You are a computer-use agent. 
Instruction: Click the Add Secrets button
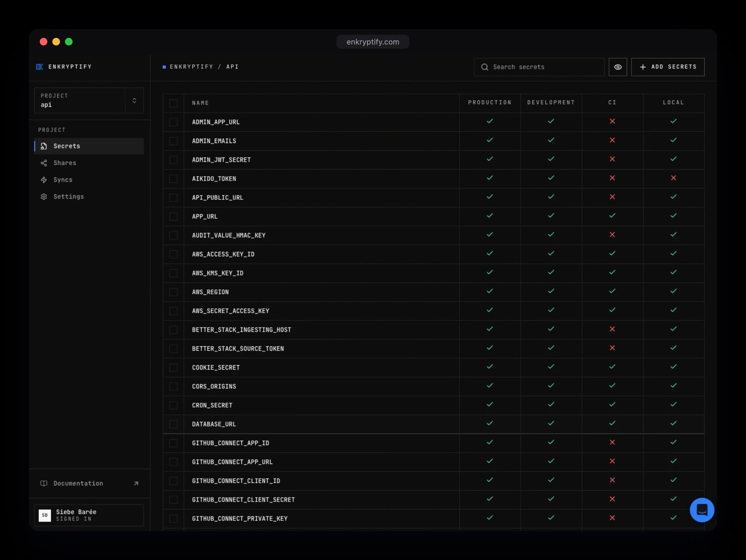pos(667,67)
